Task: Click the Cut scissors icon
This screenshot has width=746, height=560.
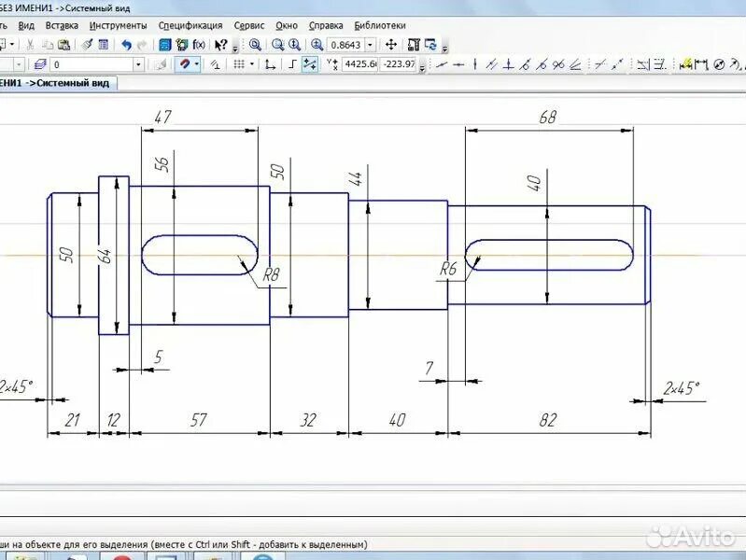Action: click(x=30, y=45)
